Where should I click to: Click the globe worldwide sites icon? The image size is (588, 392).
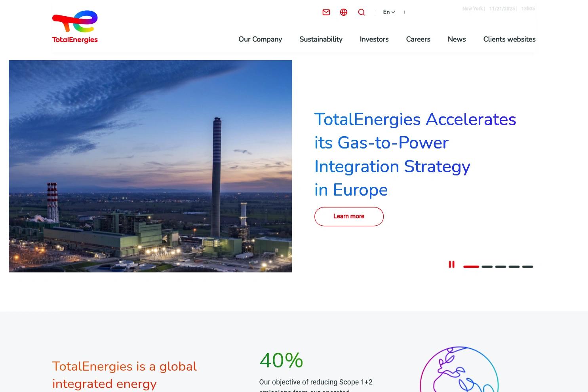click(344, 12)
